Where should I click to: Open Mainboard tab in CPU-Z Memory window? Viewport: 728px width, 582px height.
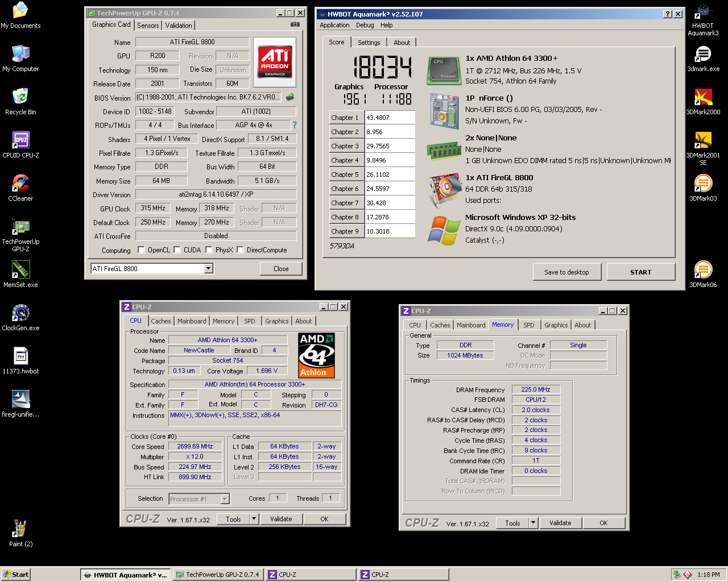click(471, 325)
